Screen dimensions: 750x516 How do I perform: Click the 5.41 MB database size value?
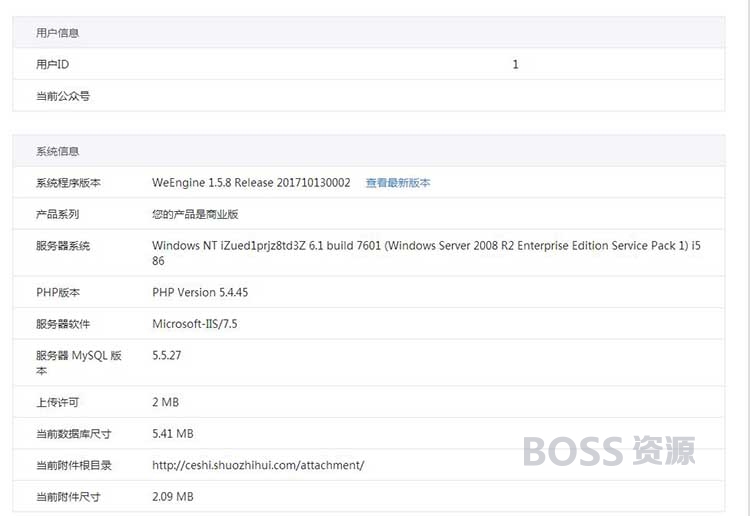pos(173,434)
